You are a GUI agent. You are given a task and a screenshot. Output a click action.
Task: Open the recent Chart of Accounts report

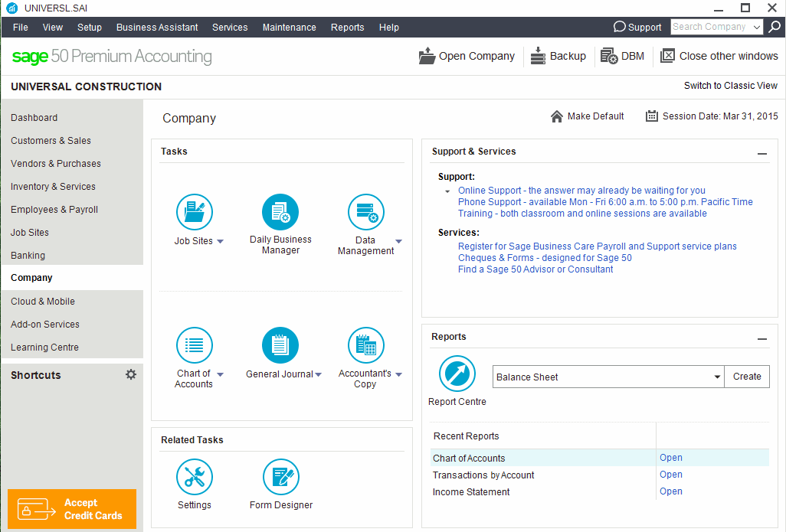coord(671,458)
